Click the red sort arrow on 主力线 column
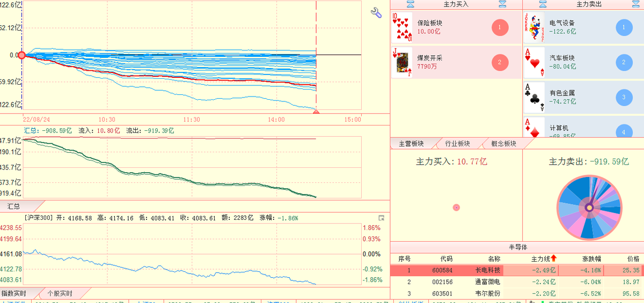 (554, 258)
